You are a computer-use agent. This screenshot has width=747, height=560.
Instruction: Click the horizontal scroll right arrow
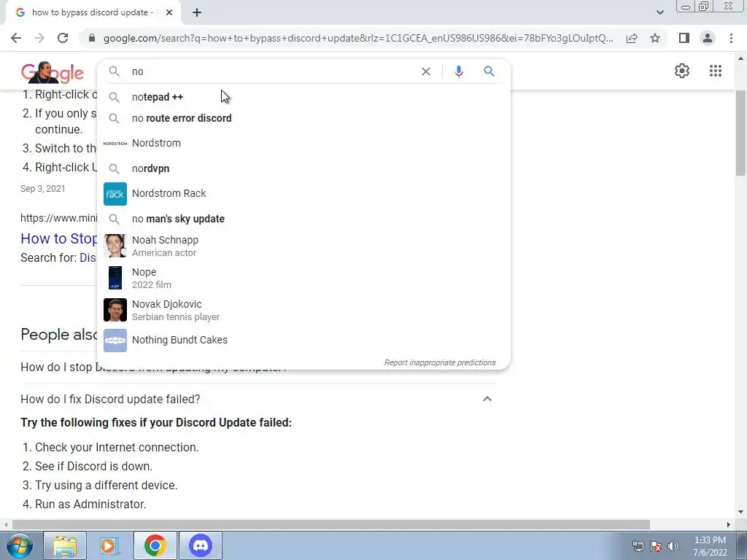(x=729, y=524)
